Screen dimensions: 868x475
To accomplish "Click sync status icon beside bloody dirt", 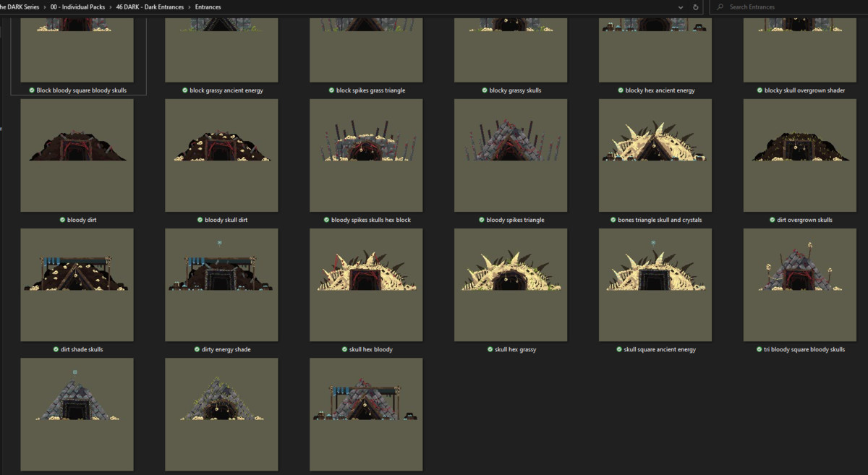I will pyautogui.click(x=62, y=220).
